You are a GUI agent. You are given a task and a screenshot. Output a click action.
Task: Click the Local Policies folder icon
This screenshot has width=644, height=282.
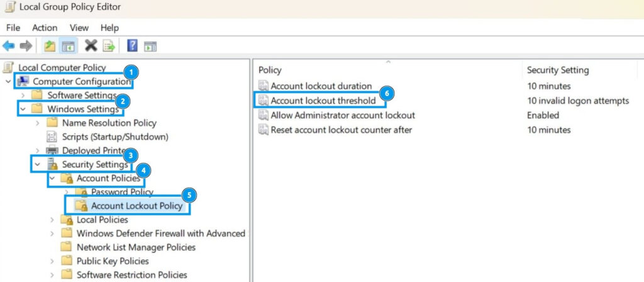pos(67,220)
